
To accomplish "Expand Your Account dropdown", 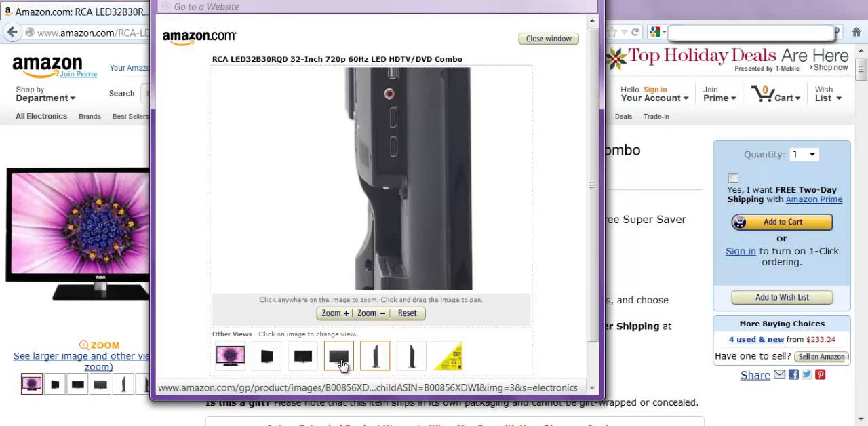I will coord(654,98).
